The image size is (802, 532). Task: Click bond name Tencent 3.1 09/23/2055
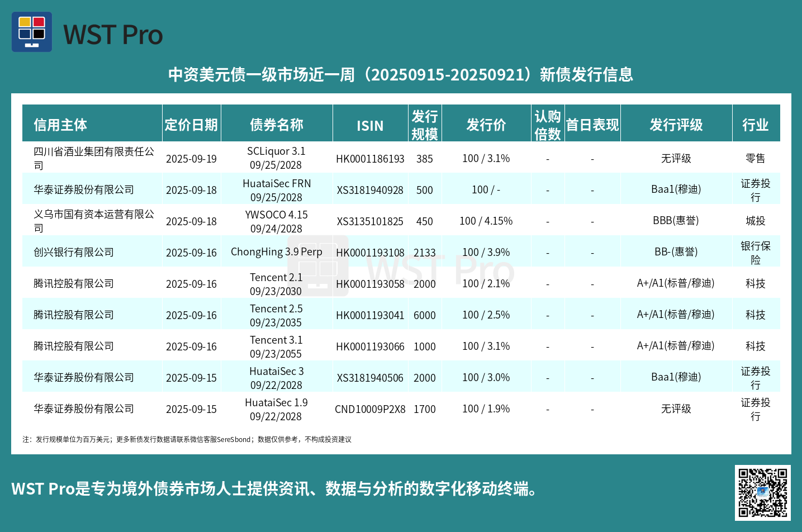click(x=276, y=347)
